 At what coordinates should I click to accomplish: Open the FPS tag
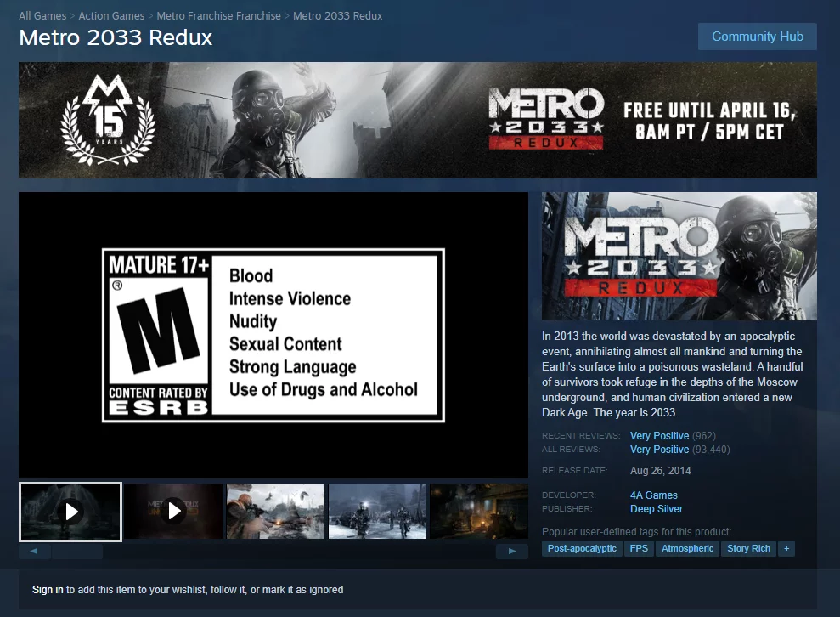(639, 548)
